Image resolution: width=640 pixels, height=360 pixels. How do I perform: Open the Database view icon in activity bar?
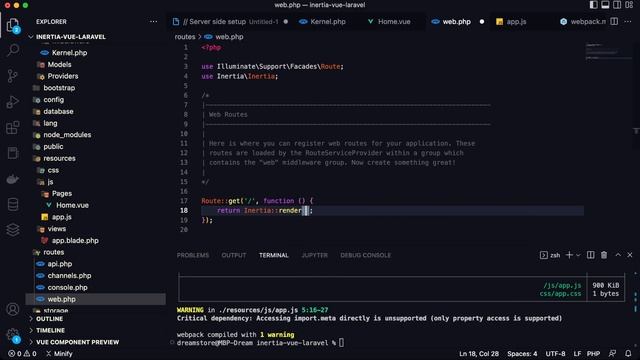click(13, 204)
